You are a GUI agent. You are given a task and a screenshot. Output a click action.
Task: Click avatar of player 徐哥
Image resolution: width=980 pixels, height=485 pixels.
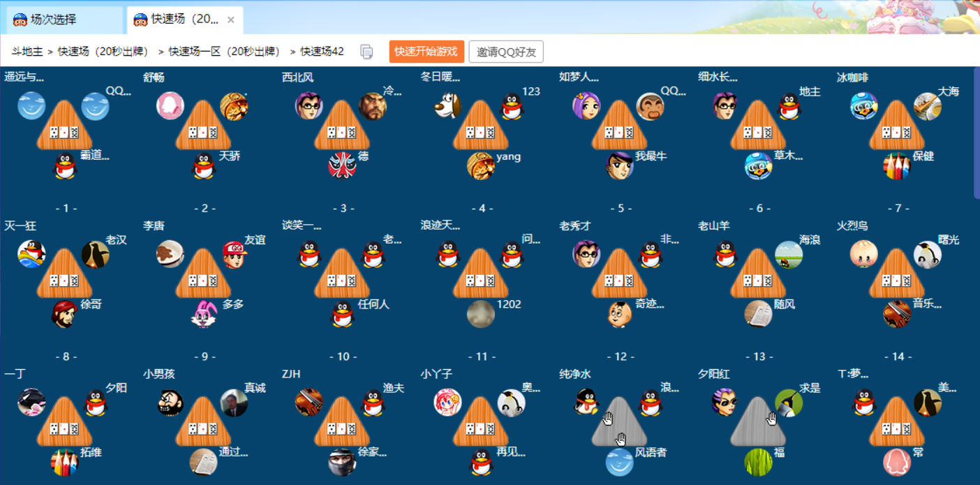(65, 314)
